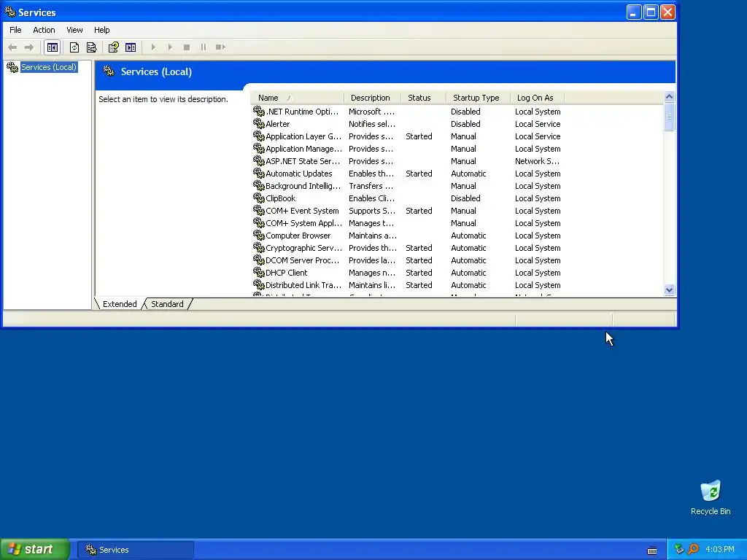Click gear icon in Services (Local) header
The width and height of the screenshot is (747, 560).
coord(109,71)
